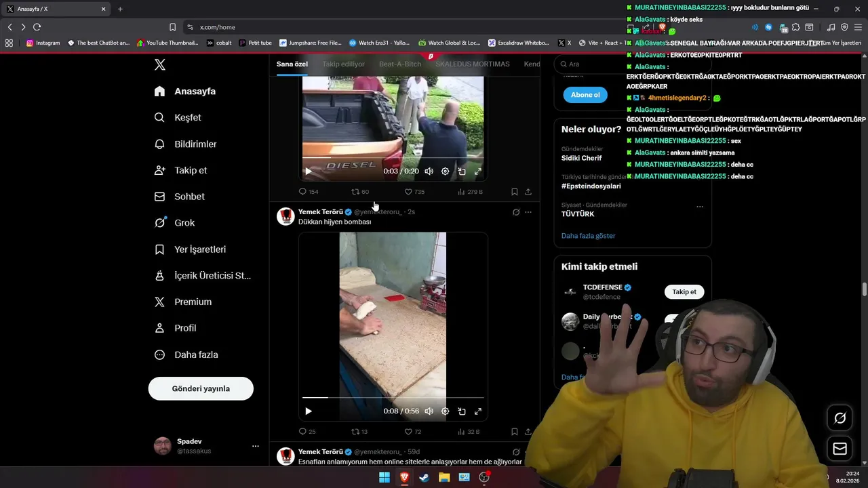This screenshot has height=488, width=868.
Task: Reply to post with 25 comments
Action: point(307,432)
